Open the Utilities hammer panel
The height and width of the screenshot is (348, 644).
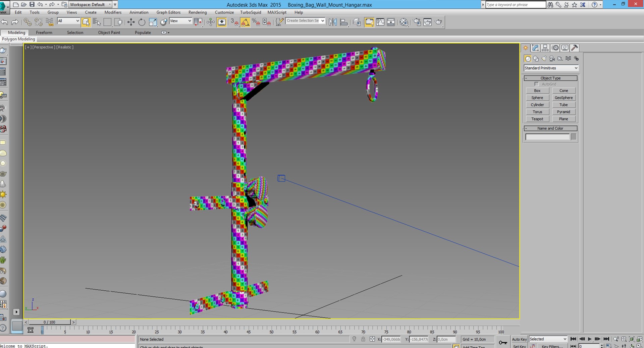[575, 48]
